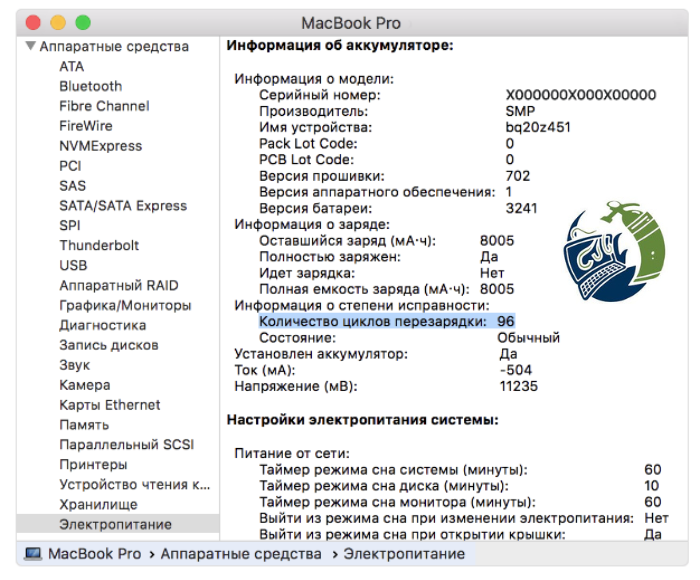Viewport: 700px width, 580px height.
Task: Open Параллельный SCSI entry
Action: [127, 445]
